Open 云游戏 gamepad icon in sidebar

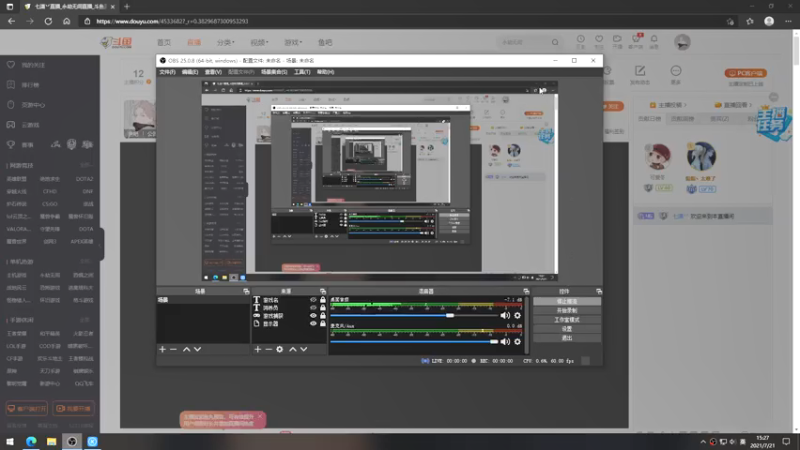11,124
